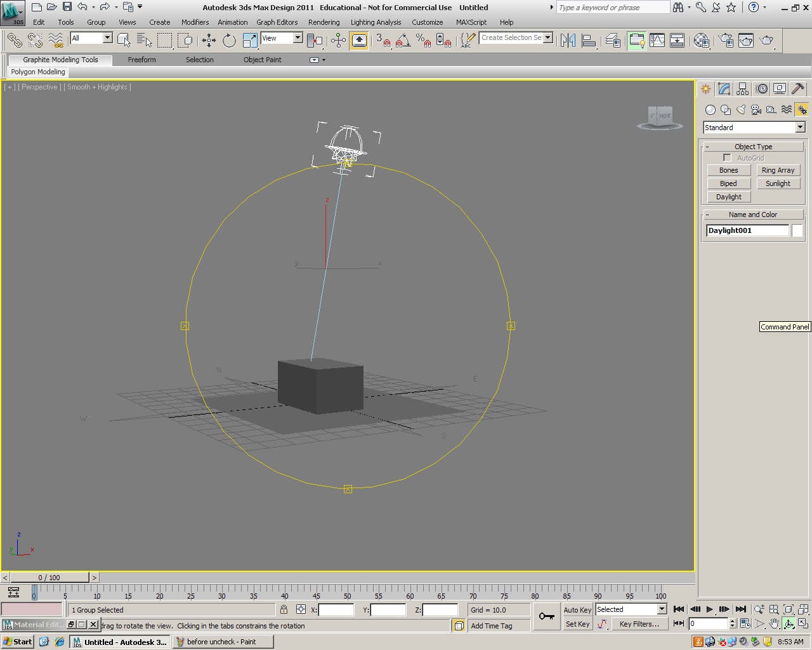The image size is (812, 650).
Task: Open Curve Editor from toolbar
Action: (x=657, y=40)
